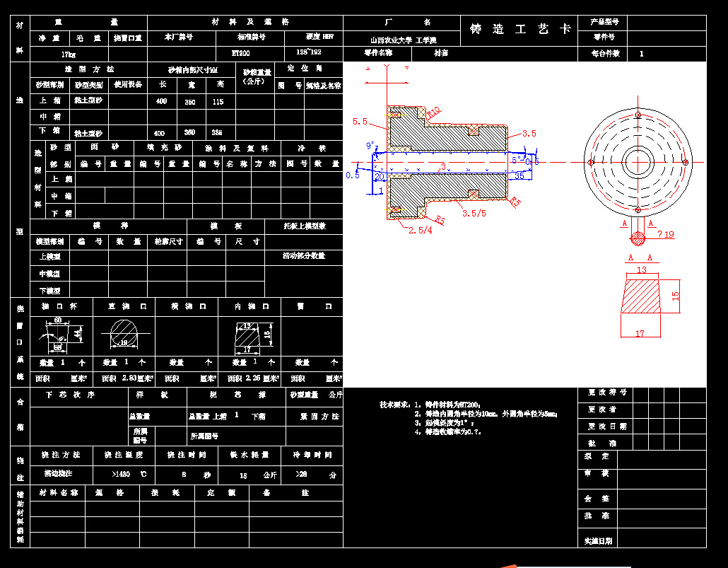This screenshot has height=568, width=728.
Task: Select the cooling time >28 value
Action: tap(301, 474)
